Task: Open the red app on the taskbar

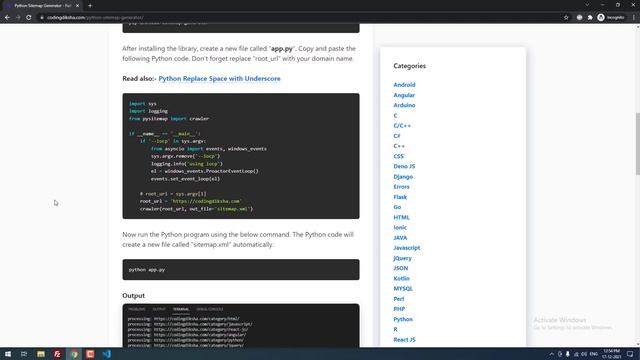Action: [x=90, y=354]
